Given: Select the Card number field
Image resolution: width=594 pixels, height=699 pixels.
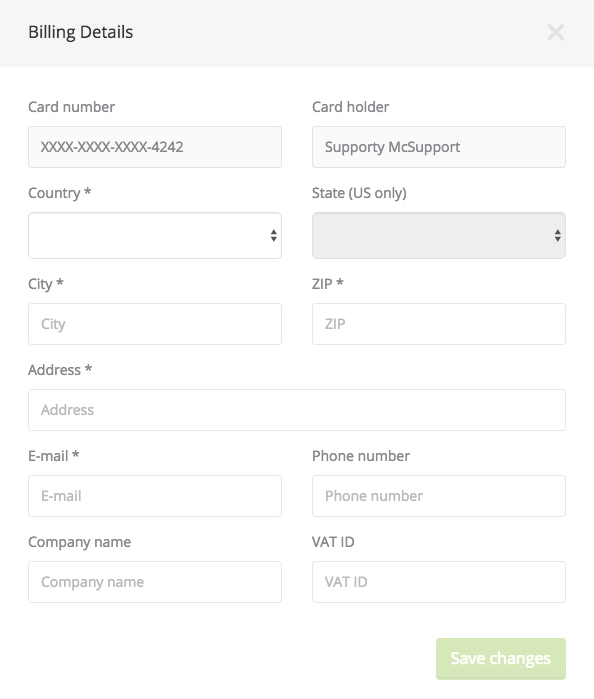Looking at the screenshot, I should [155, 147].
